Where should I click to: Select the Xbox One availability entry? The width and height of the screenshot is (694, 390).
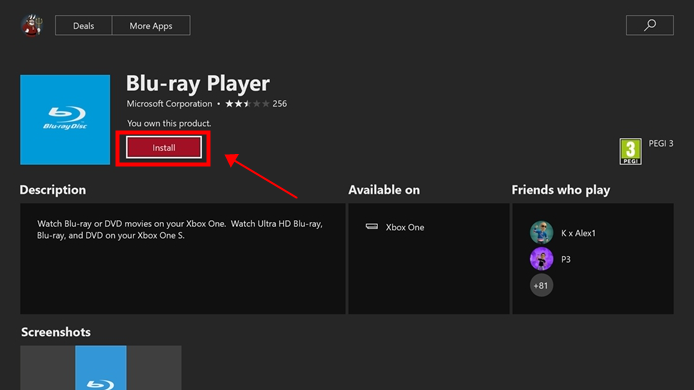pos(395,227)
